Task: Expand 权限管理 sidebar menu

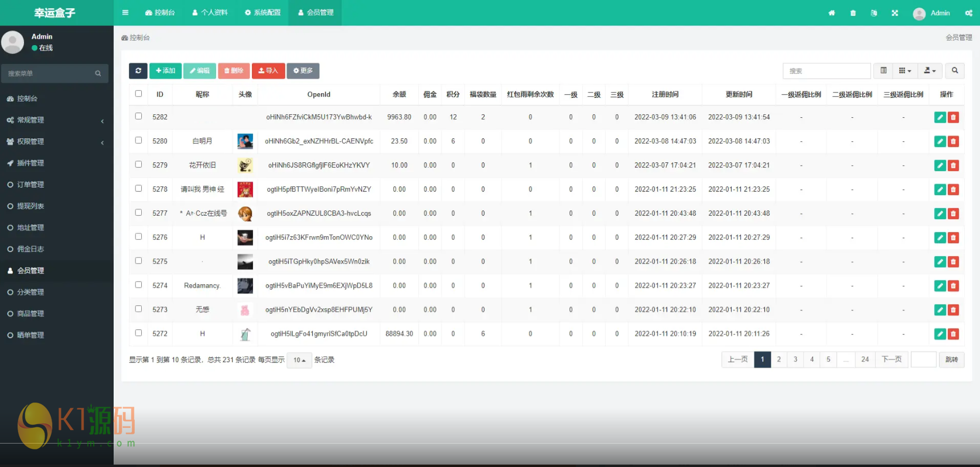Action: [x=57, y=142]
